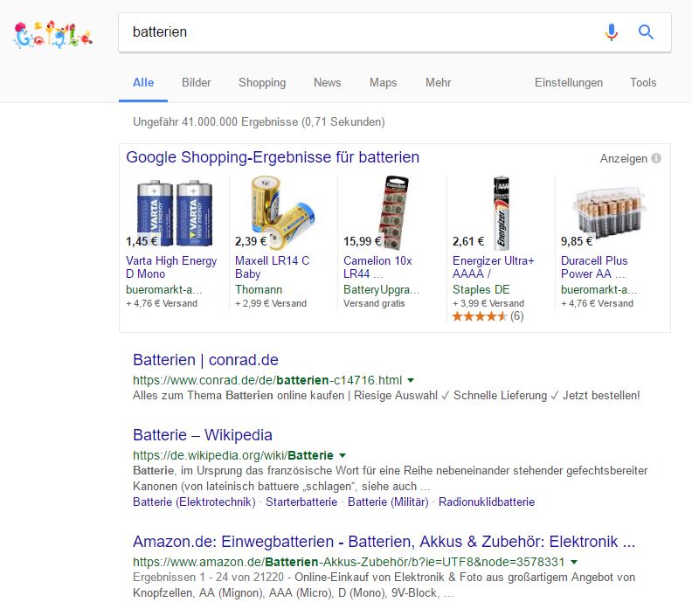Open 'Duracell Plus Power AA' product link
Image resolution: width=692 pixels, height=616 pixels.
pyautogui.click(x=594, y=267)
